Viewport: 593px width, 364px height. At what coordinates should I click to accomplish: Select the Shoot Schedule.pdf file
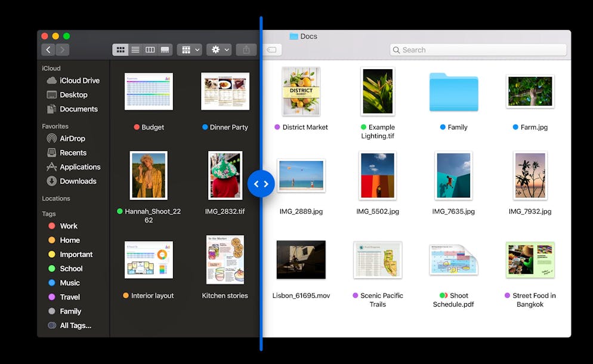453,260
